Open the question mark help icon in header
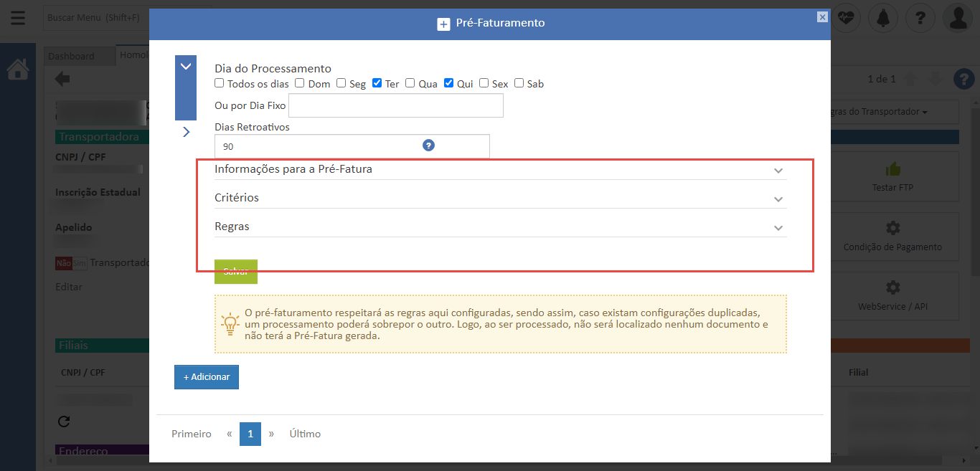This screenshot has height=471, width=980. [x=920, y=18]
